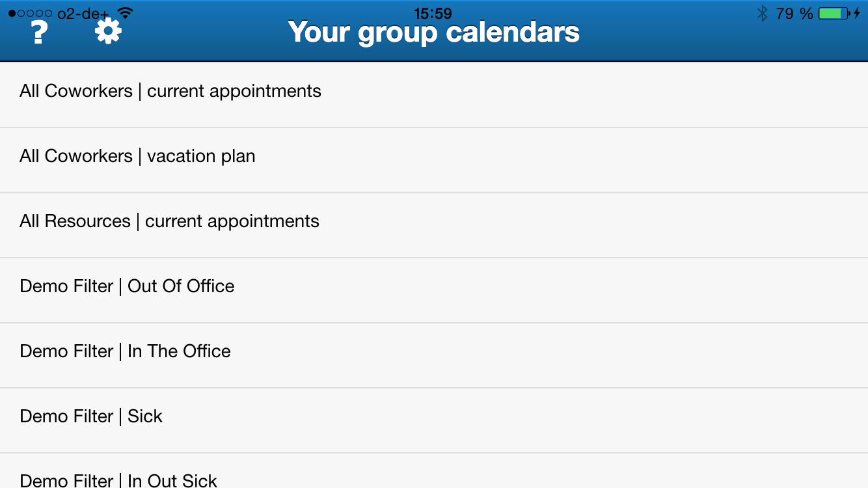Tap the Wi-Fi status icon
This screenshot has height=488, width=868.
[125, 13]
